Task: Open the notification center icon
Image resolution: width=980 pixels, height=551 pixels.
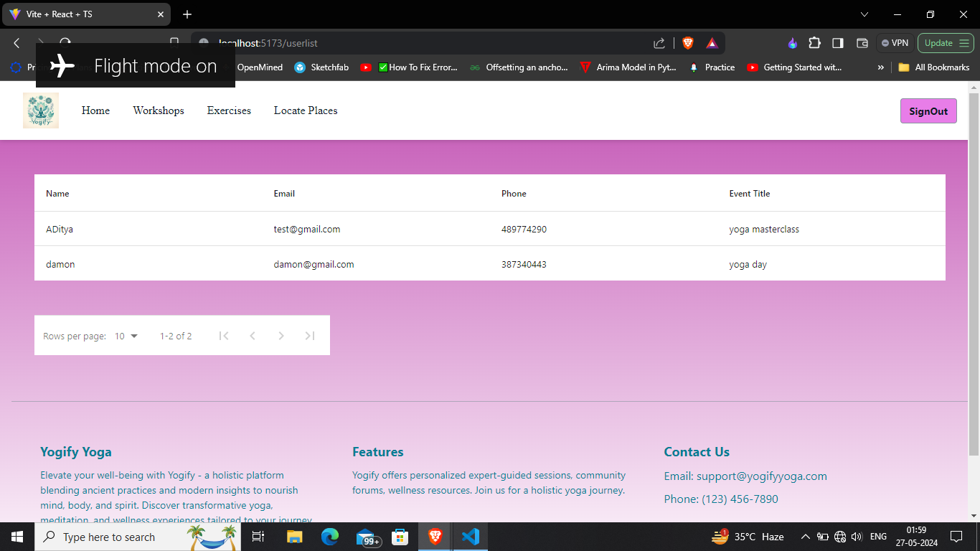Action: tap(956, 537)
